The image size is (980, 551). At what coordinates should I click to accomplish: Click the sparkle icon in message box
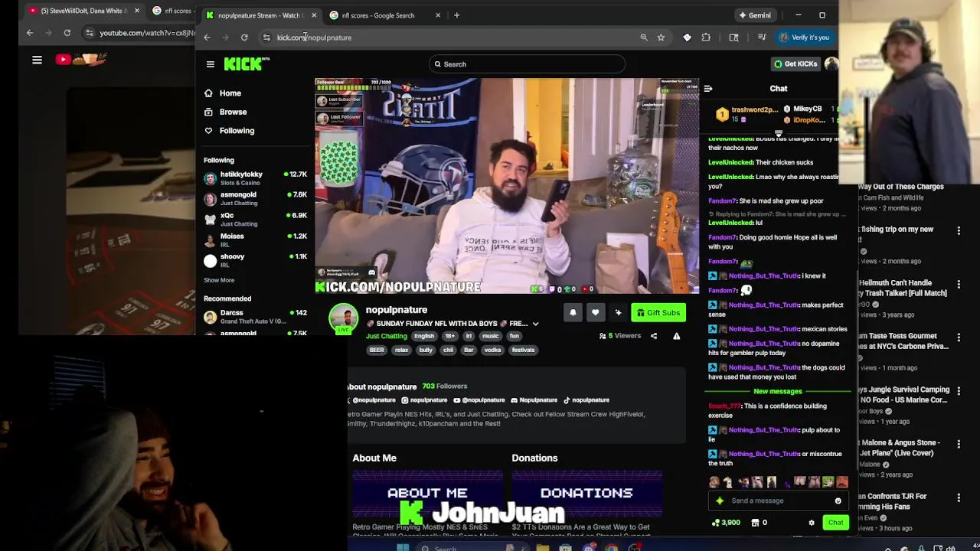pos(720,500)
